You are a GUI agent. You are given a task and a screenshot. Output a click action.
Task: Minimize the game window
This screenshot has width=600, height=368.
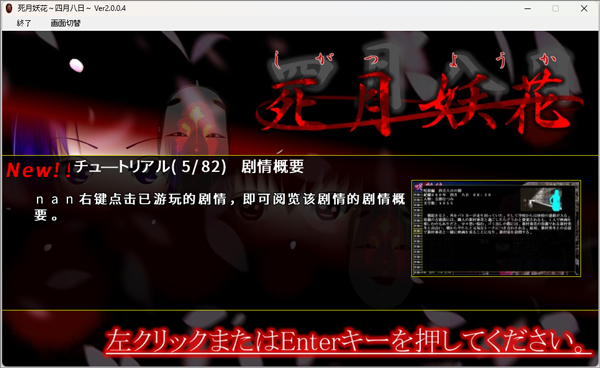[528, 8]
